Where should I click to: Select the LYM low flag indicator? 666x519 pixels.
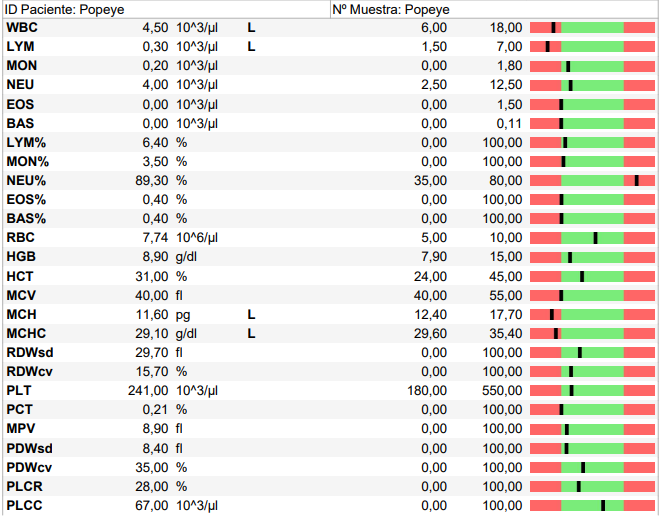click(251, 46)
